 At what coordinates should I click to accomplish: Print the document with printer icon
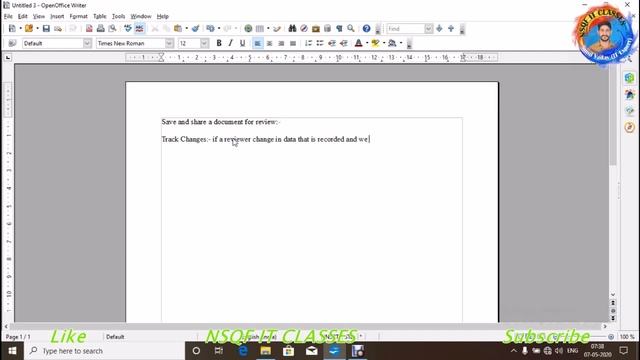pos(100,29)
